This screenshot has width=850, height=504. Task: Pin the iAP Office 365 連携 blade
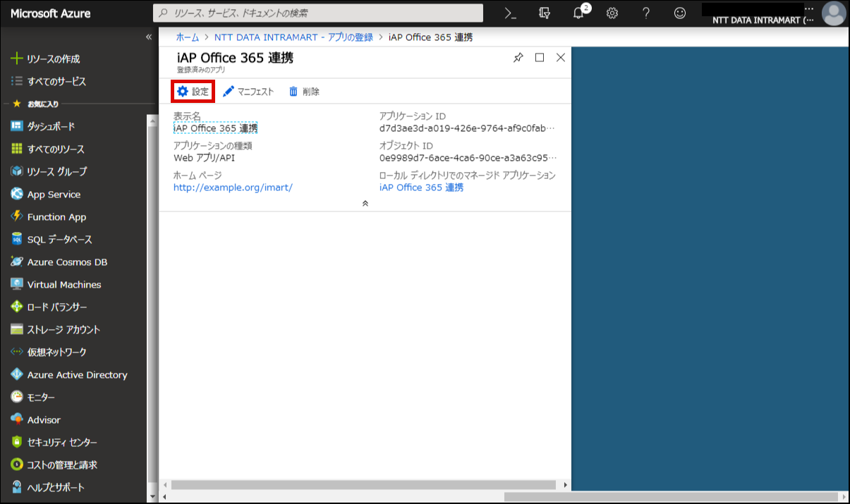518,58
